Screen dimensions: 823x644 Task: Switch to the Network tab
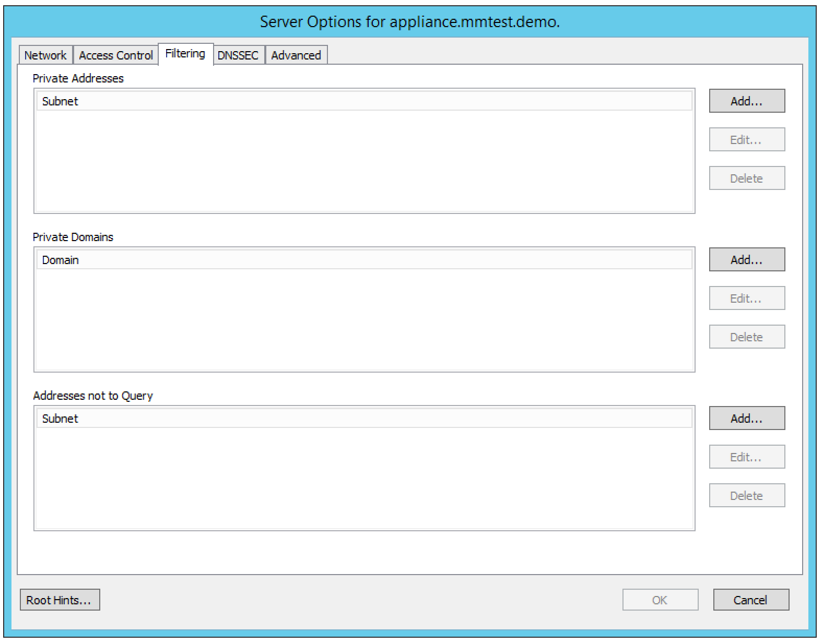[45, 55]
